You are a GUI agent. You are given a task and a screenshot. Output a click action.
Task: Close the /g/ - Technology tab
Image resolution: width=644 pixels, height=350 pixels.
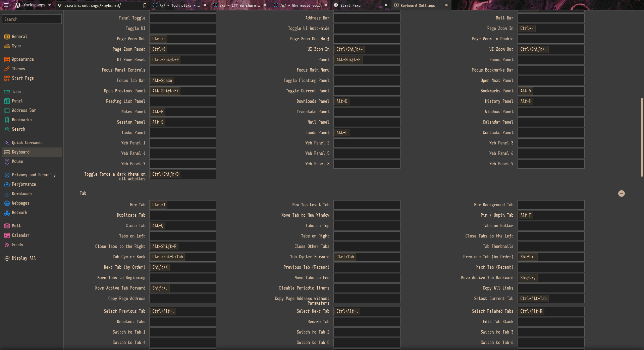click(205, 5)
